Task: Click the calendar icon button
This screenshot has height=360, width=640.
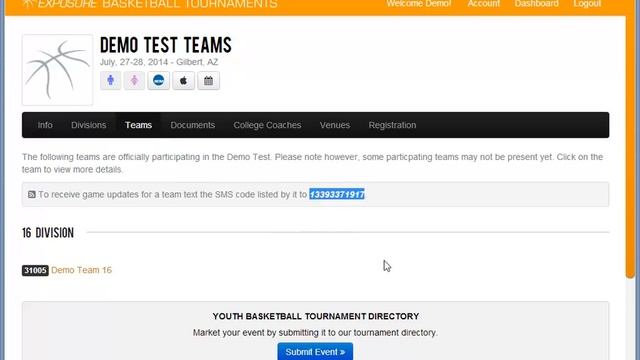Action: (209, 80)
